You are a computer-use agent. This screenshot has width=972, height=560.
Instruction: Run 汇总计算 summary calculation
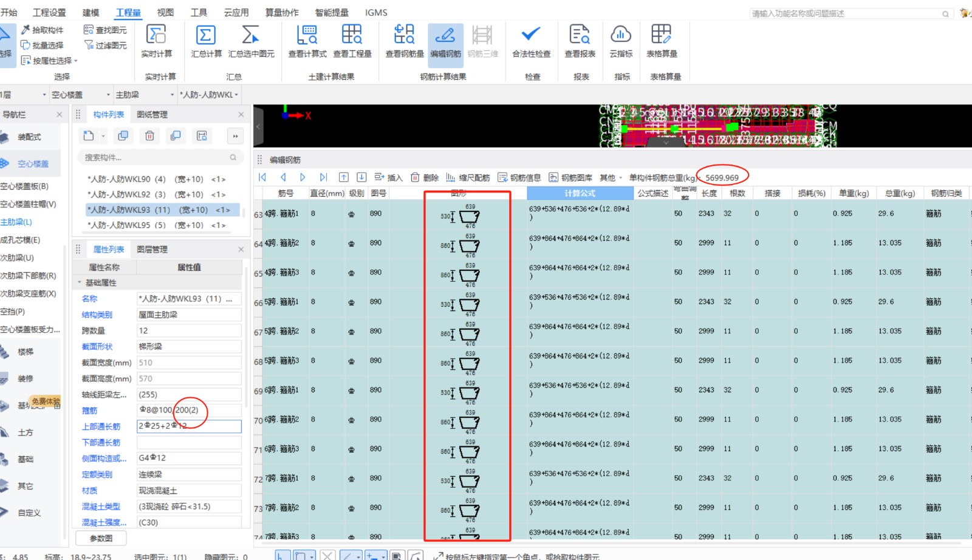point(206,40)
